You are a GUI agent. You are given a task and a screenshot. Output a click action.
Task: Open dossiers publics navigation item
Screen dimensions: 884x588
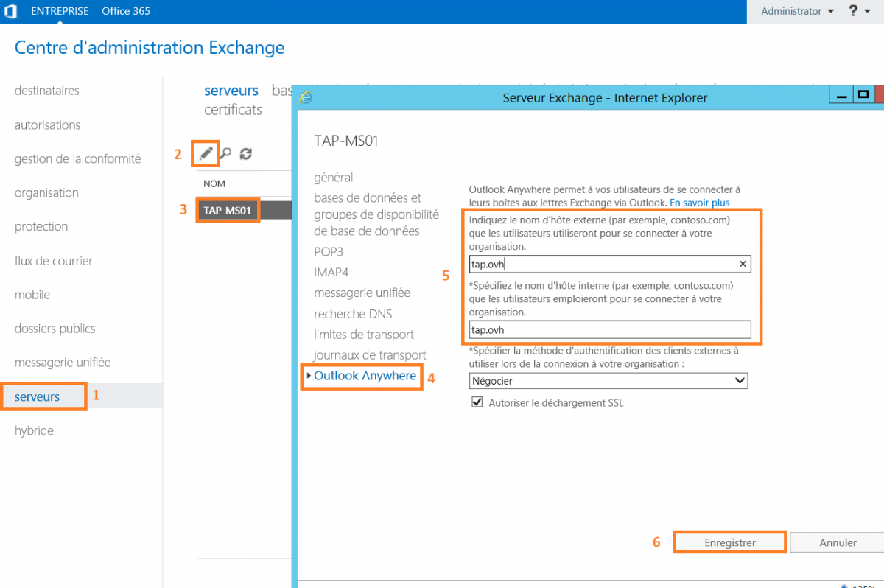coord(55,329)
